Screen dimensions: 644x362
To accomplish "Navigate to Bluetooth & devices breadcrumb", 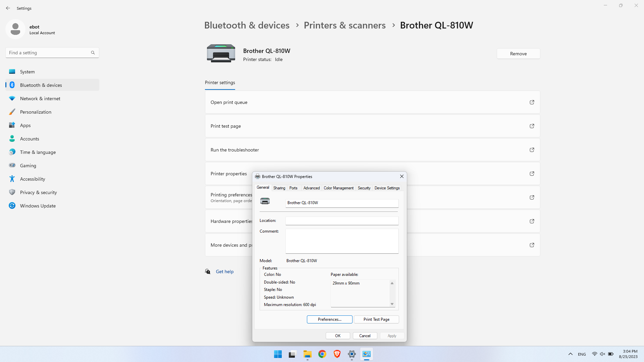I will [x=247, y=25].
